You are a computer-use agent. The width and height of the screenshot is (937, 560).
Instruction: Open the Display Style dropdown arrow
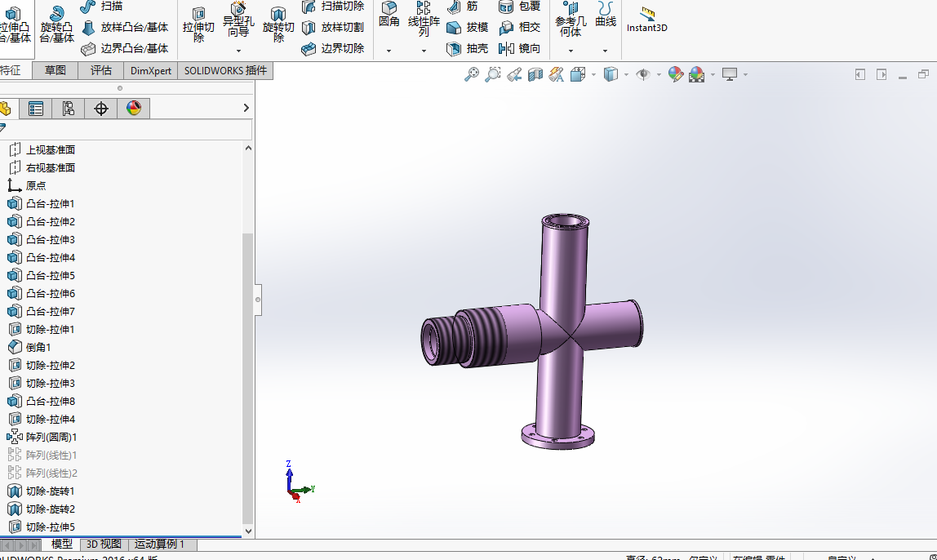coord(626,75)
